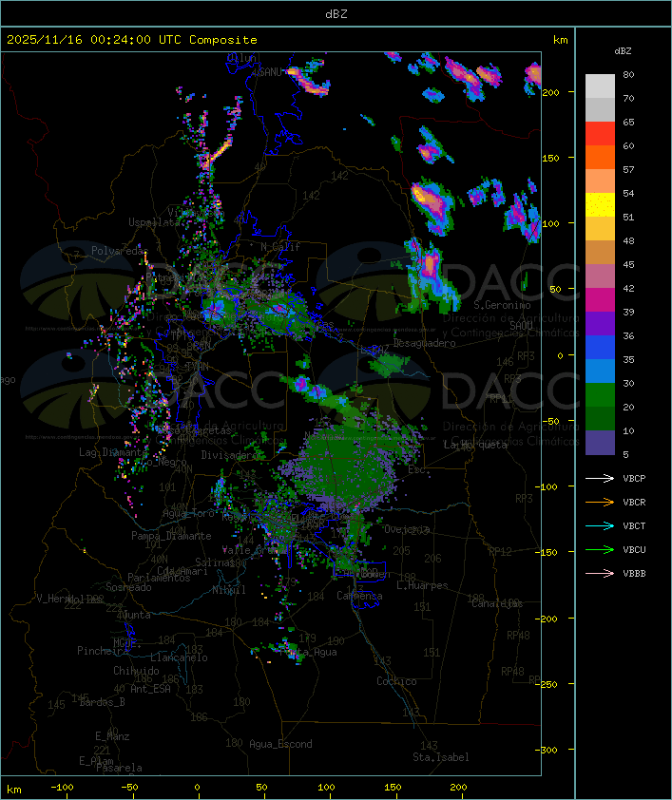Click the -100 tick on bottom axis
Viewport: 672px width, 800px height.
(x=62, y=788)
